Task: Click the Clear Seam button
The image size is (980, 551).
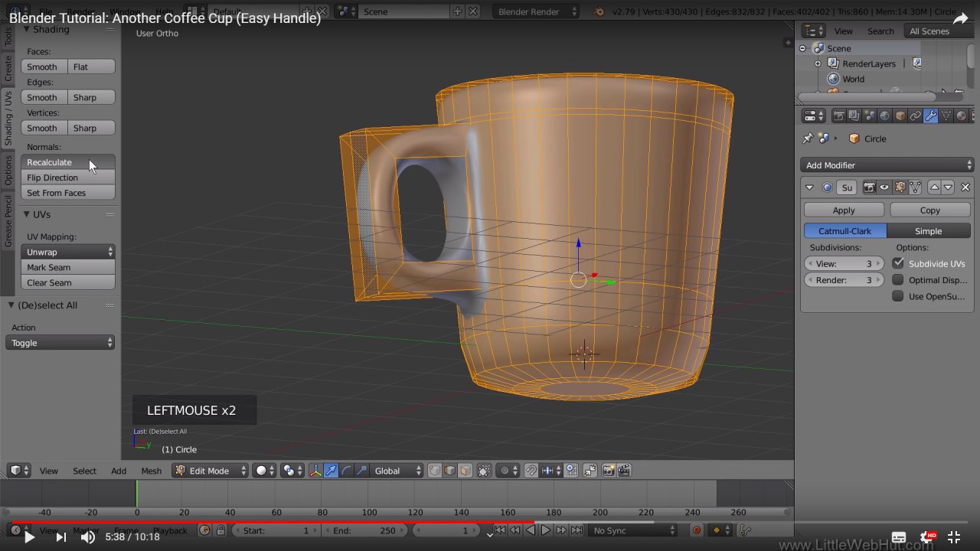Action: (67, 282)
